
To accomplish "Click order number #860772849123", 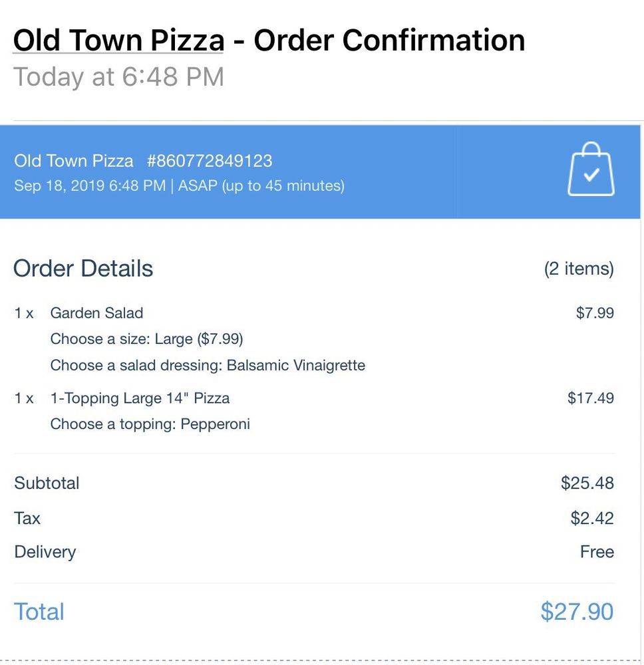I will [x=210, y=161].
